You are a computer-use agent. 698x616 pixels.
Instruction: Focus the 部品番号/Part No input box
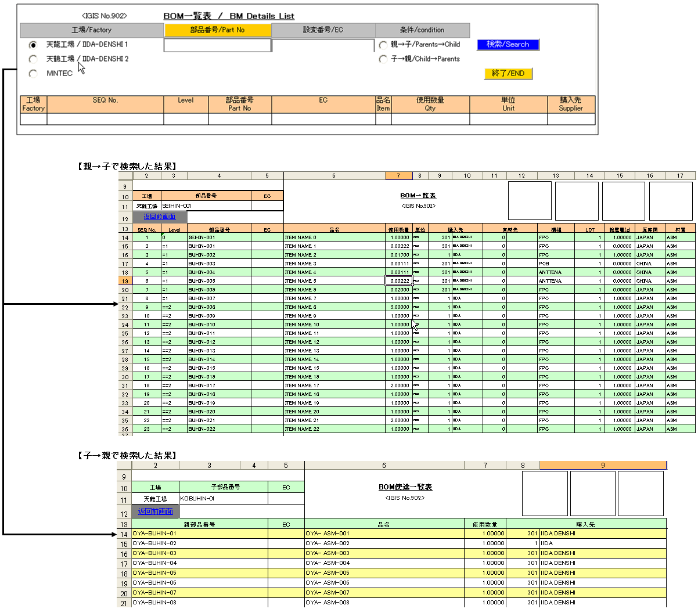point(218,45)
